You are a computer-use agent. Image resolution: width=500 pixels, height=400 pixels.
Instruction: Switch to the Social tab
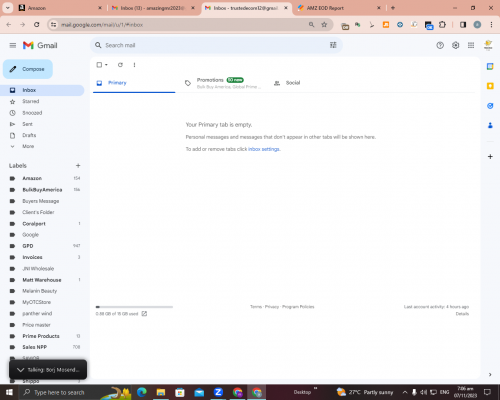[x=287, y=83]
